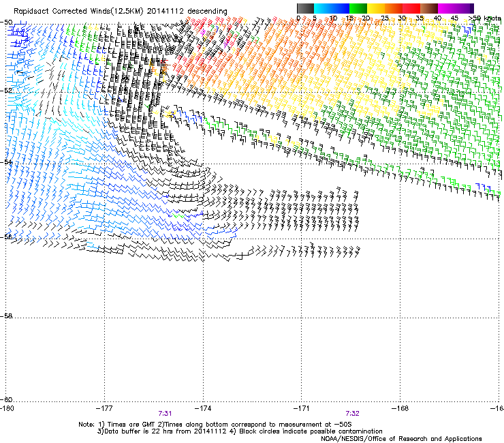504x443 pixels.
Task: Click the red 30-35 knots legend swatch
Action: tap(411, 8)
